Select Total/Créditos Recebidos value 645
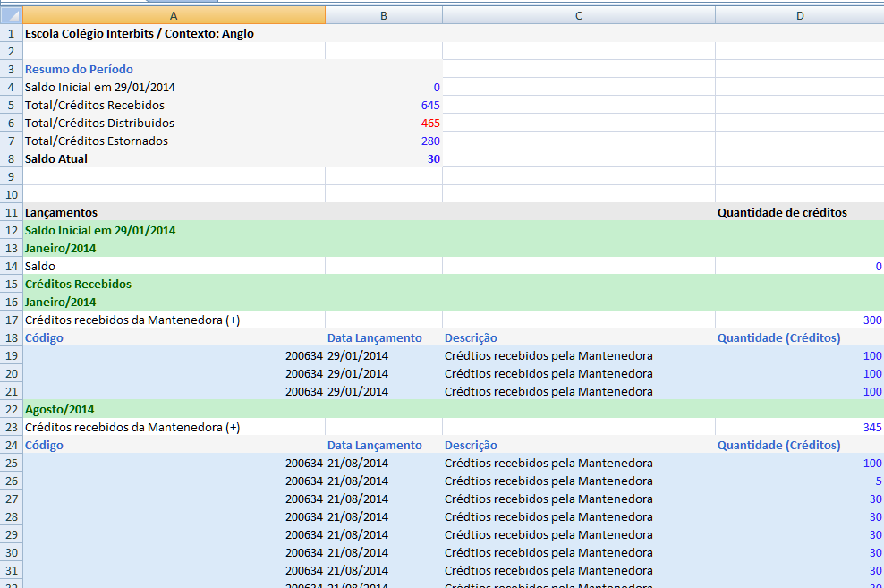Screen dimensions: 884x588 coord(429,105)
